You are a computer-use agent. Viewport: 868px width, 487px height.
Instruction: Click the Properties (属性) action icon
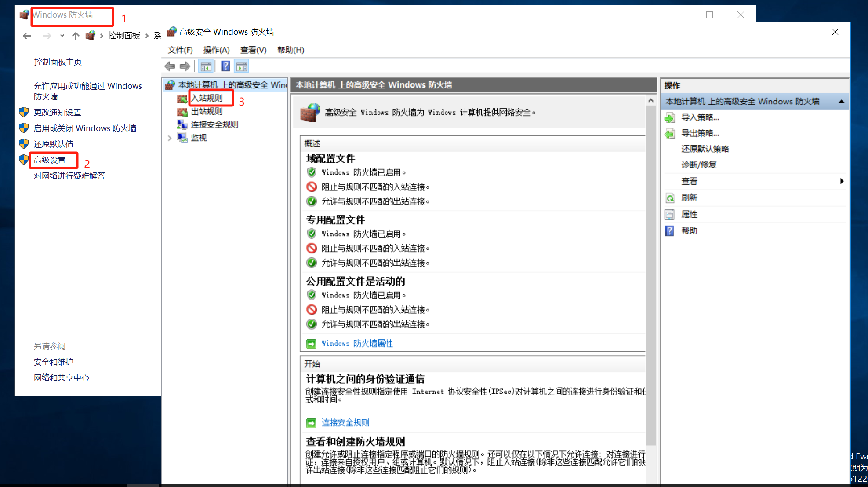669,214
